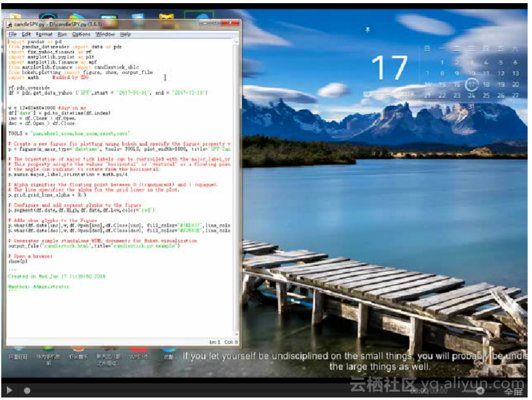
Task: Click the 'Col: 0' status bar indicator
Action: (231, 342)
